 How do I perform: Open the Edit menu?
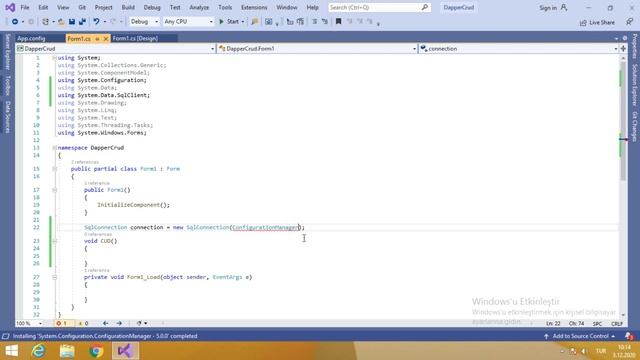click(43, 7)
